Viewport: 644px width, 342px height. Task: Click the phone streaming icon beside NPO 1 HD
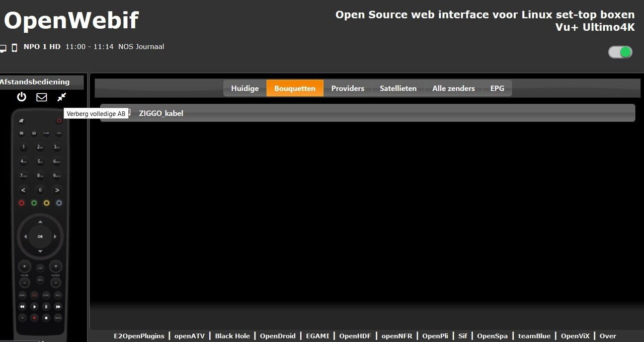tap(13, 46)
